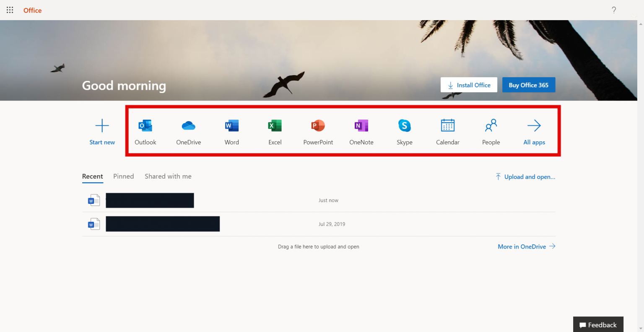Open the app launcher grid

coord(10,10)
